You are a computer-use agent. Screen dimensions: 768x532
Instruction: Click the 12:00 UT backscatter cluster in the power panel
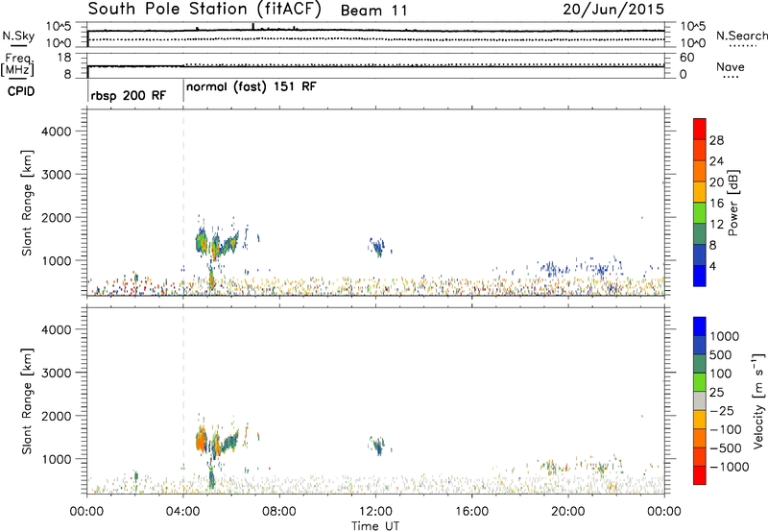point(378,247)
